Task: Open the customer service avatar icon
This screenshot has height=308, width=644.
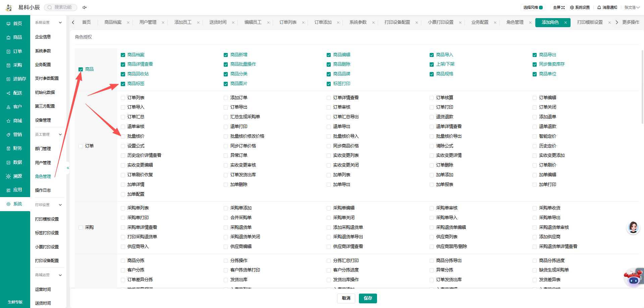Action: tap(633, 228)
